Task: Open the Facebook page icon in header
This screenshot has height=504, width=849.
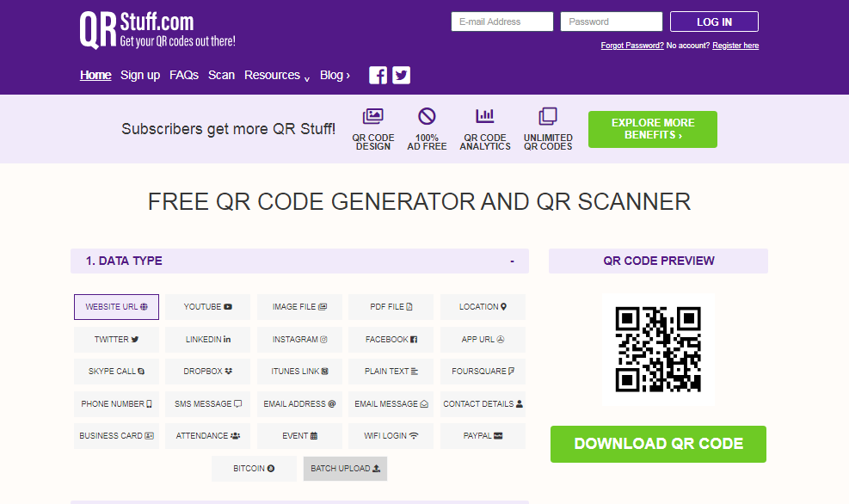Action: [378, 75]
